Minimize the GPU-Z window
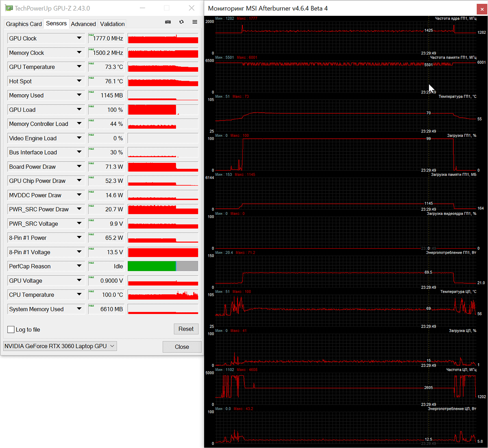Viewport: 488px width, 448px height. pyautogui.click(x=142, y=8)
